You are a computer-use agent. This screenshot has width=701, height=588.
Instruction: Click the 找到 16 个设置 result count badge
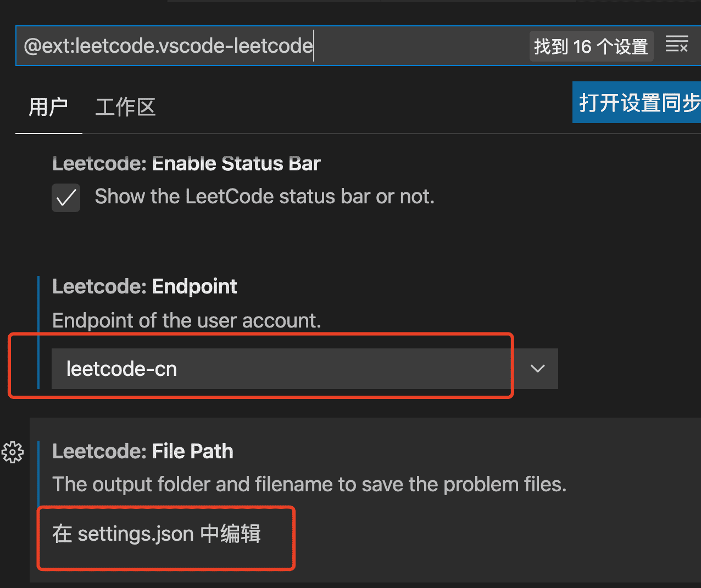pyautogui.click(x=591, y=47)
